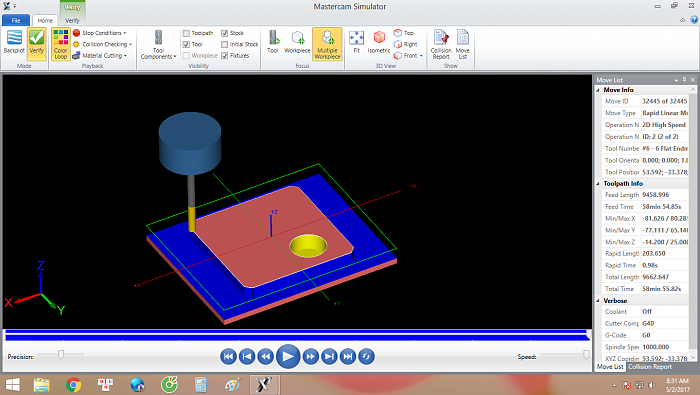Focus view on Workpiece
Image resolution: width=700 pixels, height=395 pixels.
tap(297, 42)
